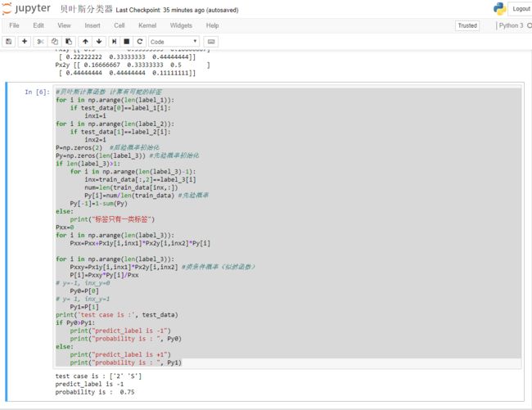The height and width of the screenshot is (410, 532).
Task: Click the Trusted notebook indicator
Action: [x=467, y=25]
